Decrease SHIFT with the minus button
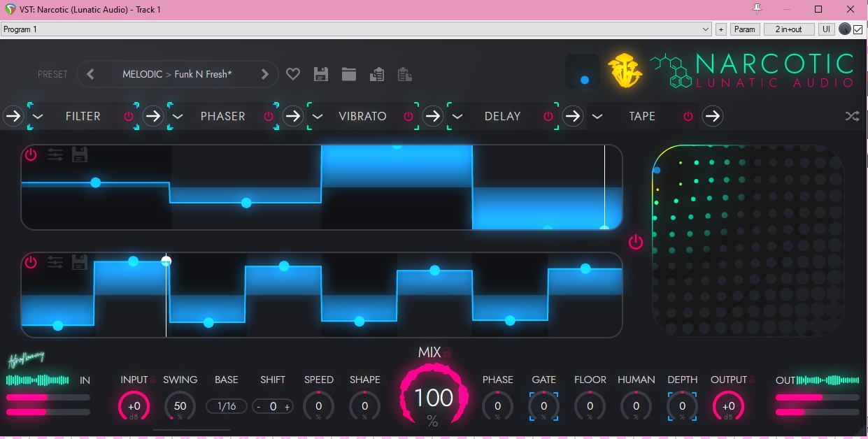Viewport: 868px width, 439px height. (x=259, y=406)
